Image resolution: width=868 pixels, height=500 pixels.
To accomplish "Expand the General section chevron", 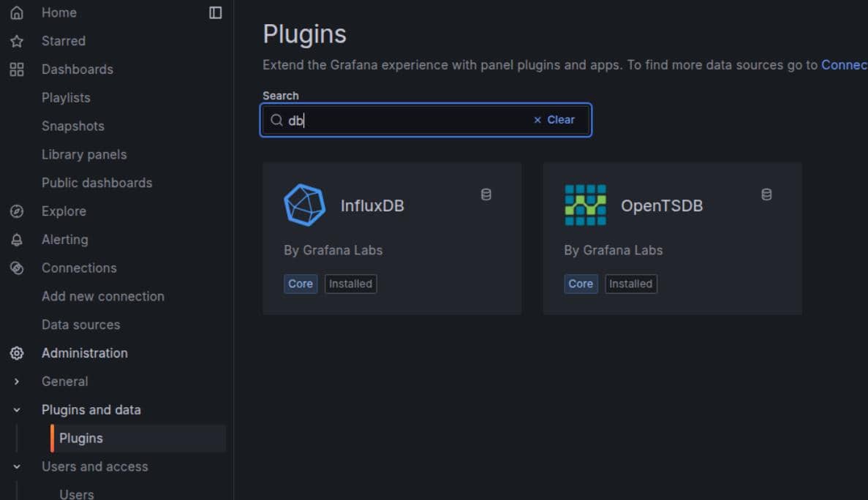I will tap(17, 382).
